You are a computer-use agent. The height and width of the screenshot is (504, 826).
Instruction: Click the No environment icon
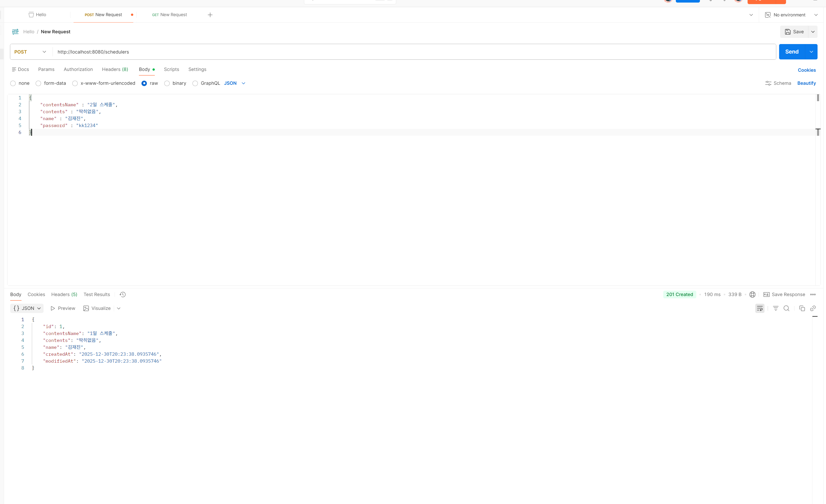tap(768, 15)
